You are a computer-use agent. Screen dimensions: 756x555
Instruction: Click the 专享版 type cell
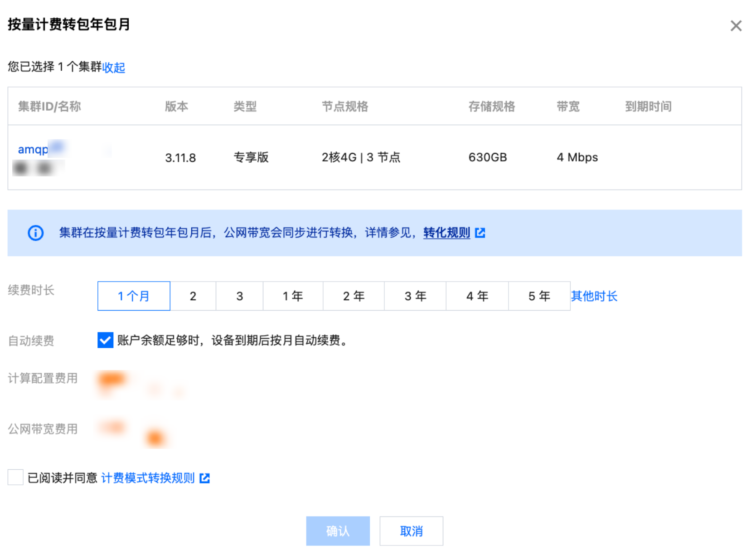click(251, 157)
